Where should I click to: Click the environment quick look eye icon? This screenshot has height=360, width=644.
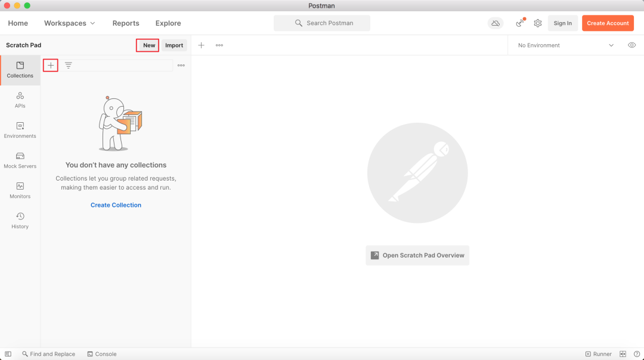[x=631, y=45]
